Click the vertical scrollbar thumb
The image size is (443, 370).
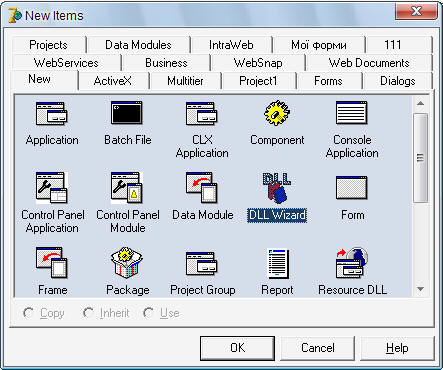pos(421,158)
